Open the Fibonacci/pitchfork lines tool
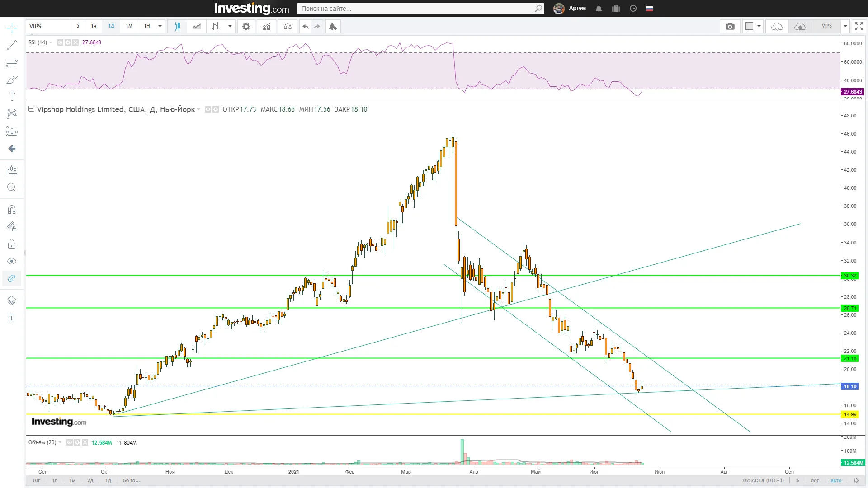This screenshot has height=488, width=868. (12, 62)
